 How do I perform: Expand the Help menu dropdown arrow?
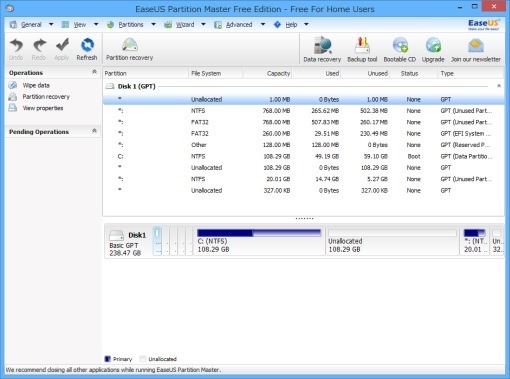coord(306,24)
